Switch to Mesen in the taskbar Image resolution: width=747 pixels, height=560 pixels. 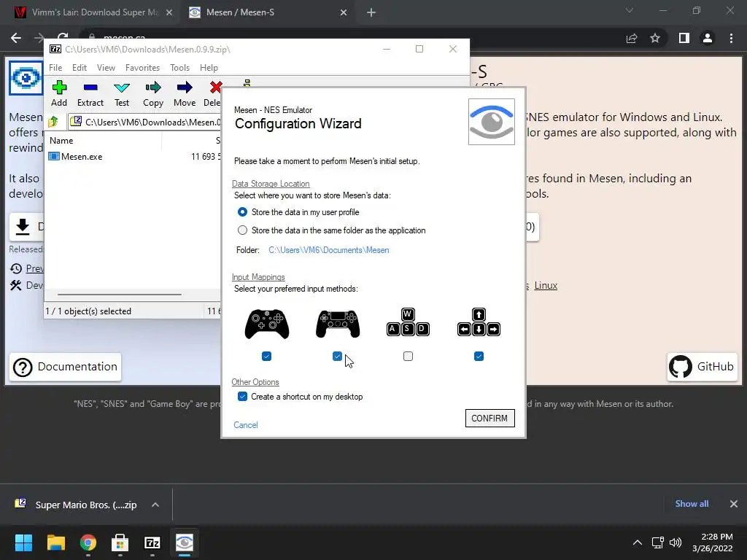(185, 542)
